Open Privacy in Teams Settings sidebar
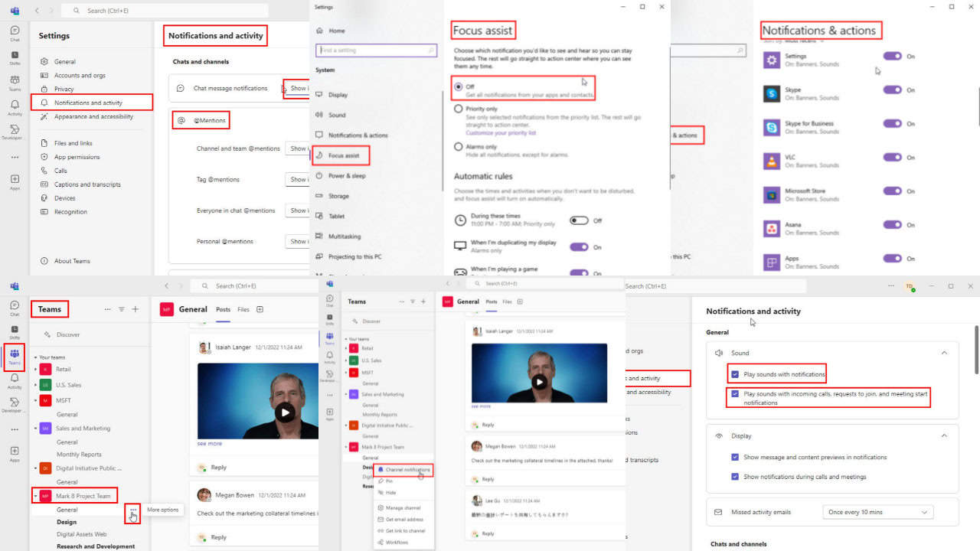This screenshot has width=980, height=551. point(64,89)
